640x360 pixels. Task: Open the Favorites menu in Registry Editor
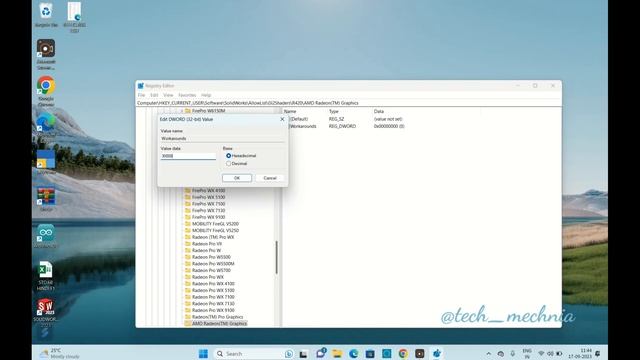187,95
